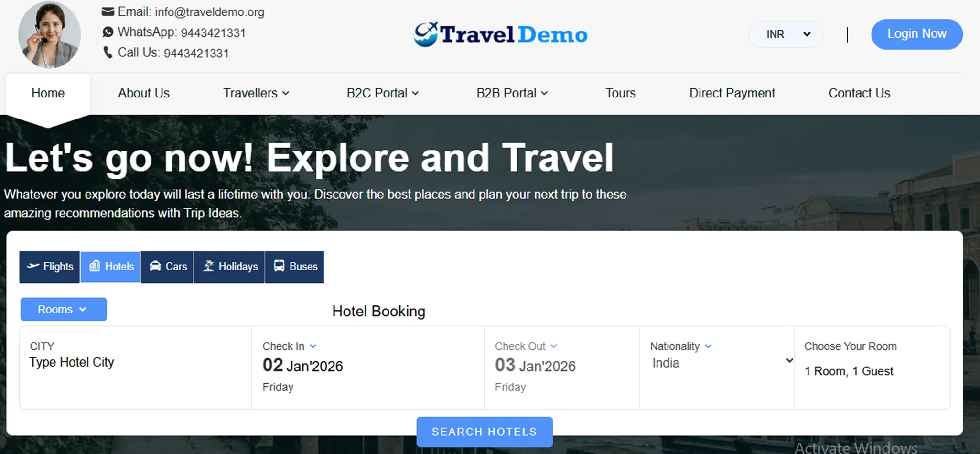The width and height of the screenshot is (980, 454).
Task: Expand the Rooms dropdown
Action: click(x=63, y=309)
